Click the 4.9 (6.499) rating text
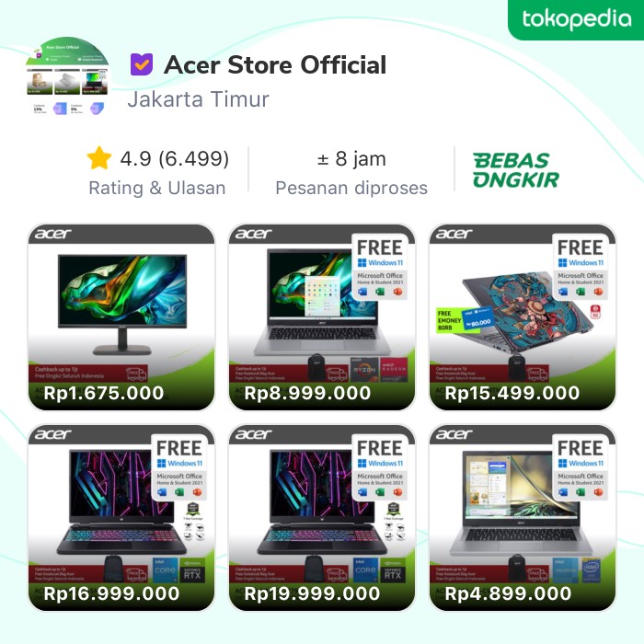The image size is (644, 644). coord(174,159)
